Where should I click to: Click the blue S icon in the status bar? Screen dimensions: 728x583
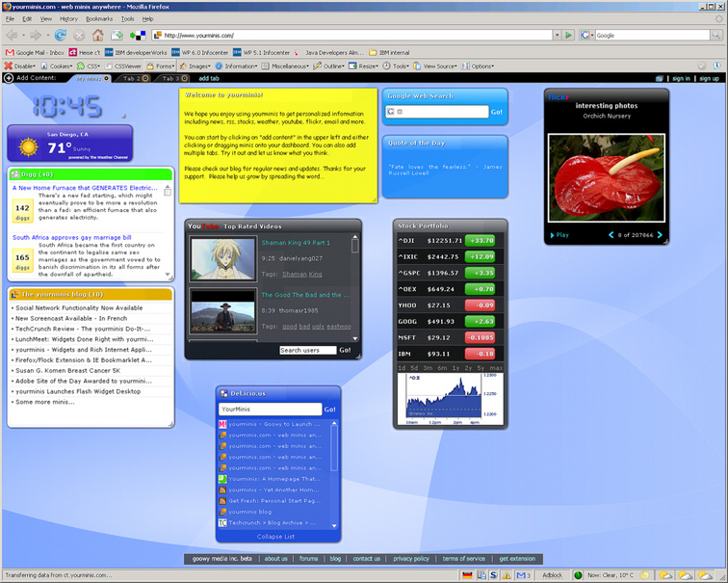pos(493,575)
